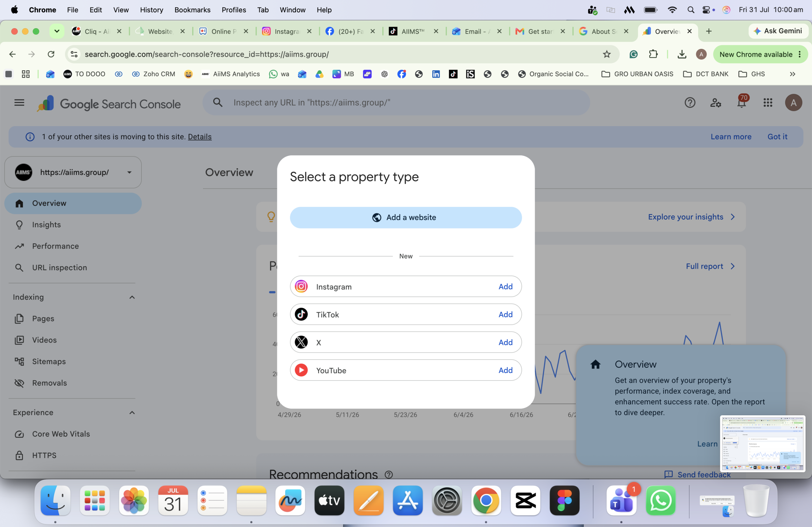812x527 pixels.
Task: Open Figma from the dock
Action: pos(564,500)
